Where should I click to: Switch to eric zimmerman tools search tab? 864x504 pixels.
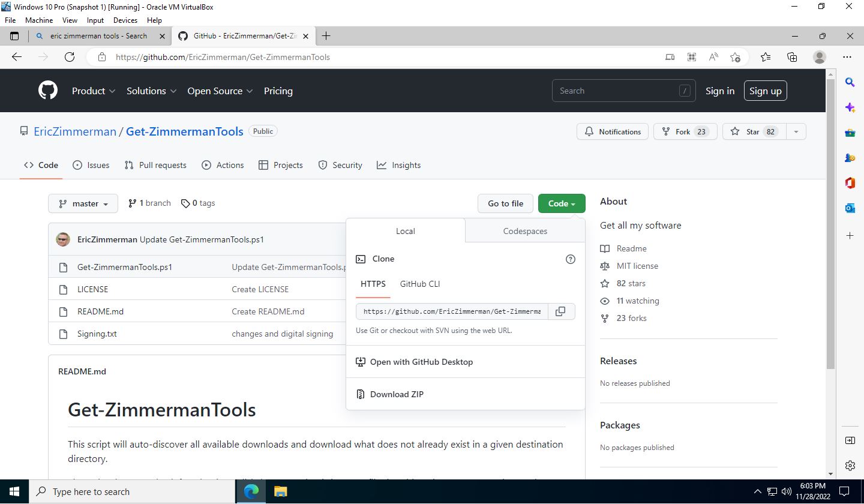[99, 36]
